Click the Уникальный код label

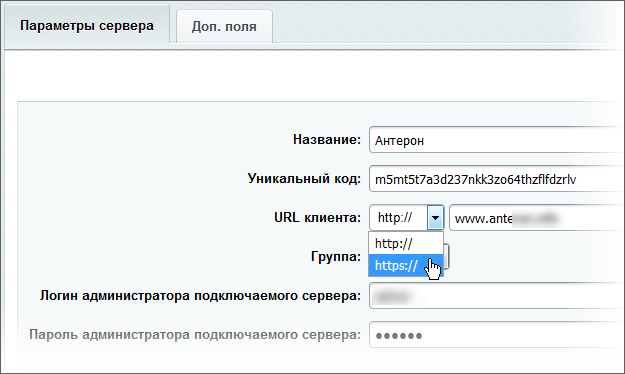coord(304,178)
